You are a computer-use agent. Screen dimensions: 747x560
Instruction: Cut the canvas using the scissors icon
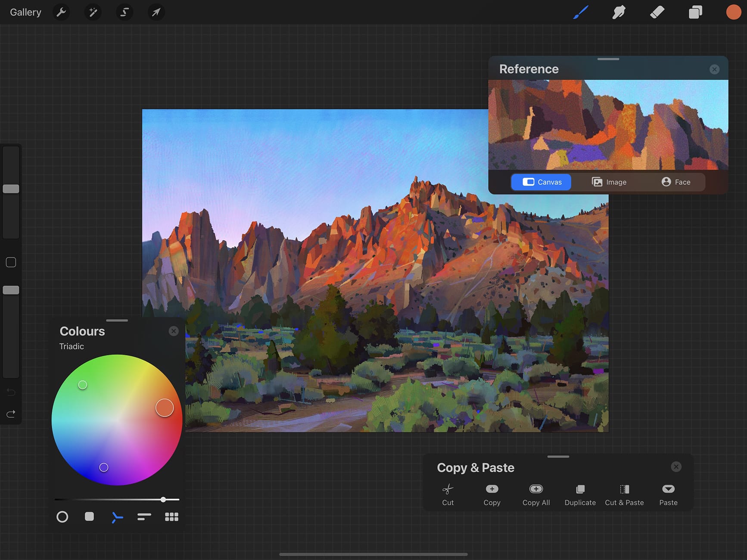tap(448, 493)
